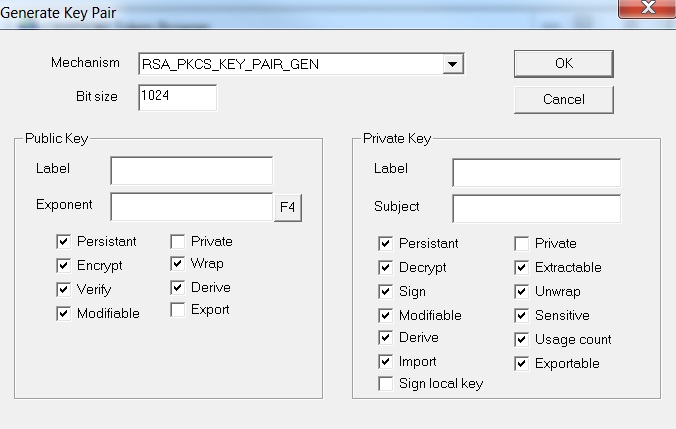
Task: Uncheck Public Key Persistant checkbox
Action: click(x=64, y=242)
